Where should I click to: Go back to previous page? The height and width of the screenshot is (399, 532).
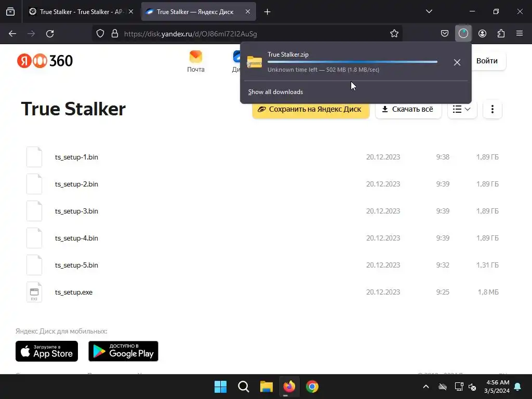(x=12, y=34)
